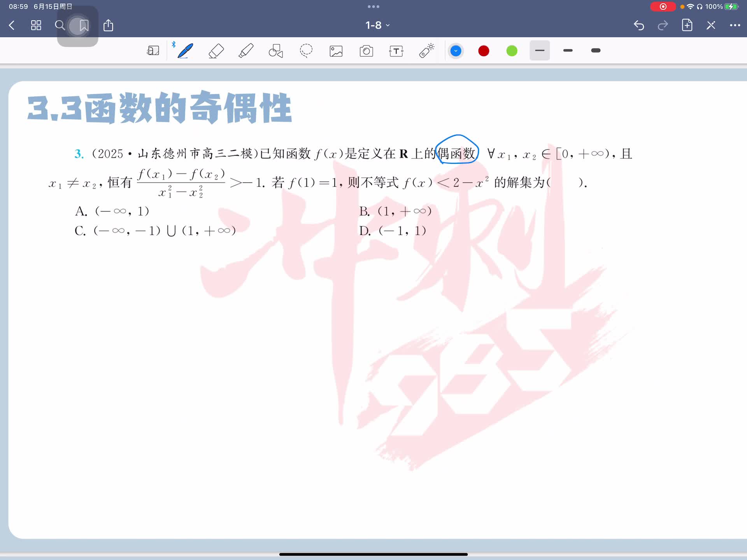Image resolution: width=747 pixels, height=560 pixels.
Task: Open the Camera tool
Action: click(366, 51)
